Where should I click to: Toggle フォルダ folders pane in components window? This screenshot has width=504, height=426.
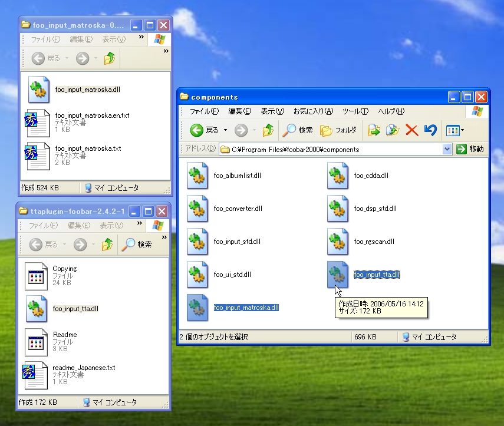tap(338, 130)
